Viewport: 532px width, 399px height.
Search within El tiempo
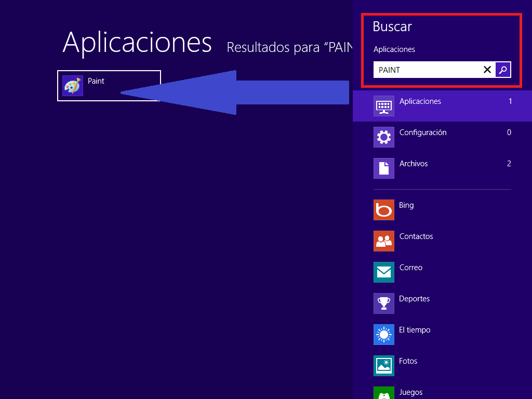[x=443, y=335]
